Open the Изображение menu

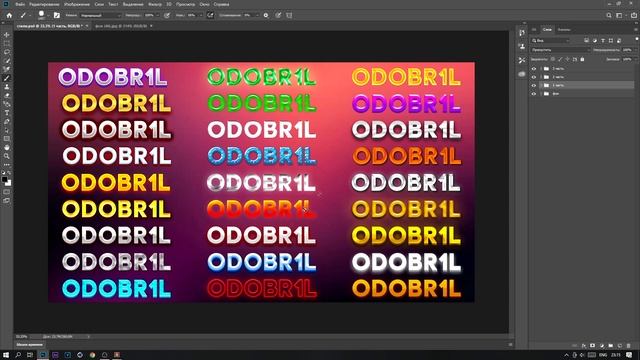[x=77, y=4]
